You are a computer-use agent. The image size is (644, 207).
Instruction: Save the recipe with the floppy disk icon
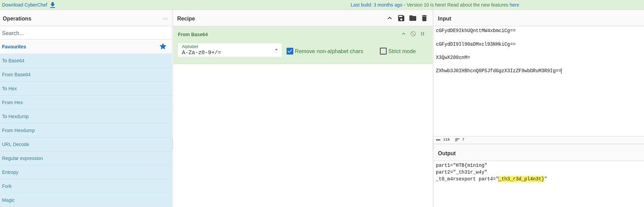coord(401,18)
